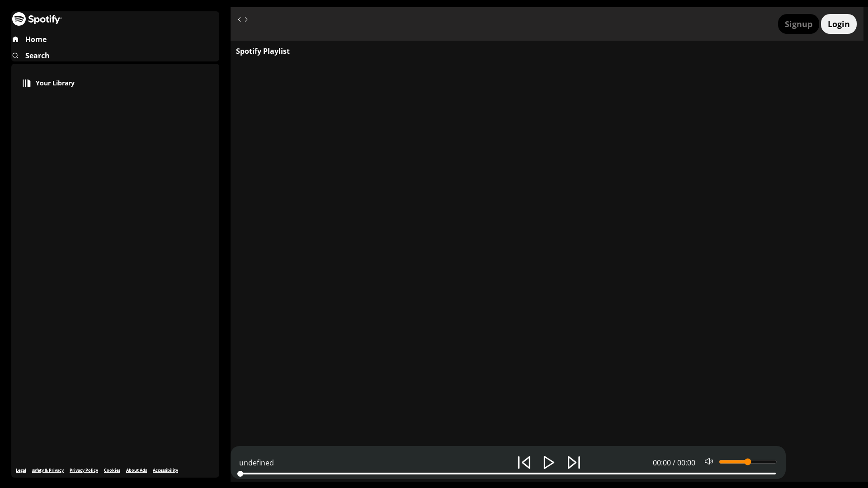Open the Legal footer link
The height and width of the screenshot is (488, 868).
tap(21, 470)
